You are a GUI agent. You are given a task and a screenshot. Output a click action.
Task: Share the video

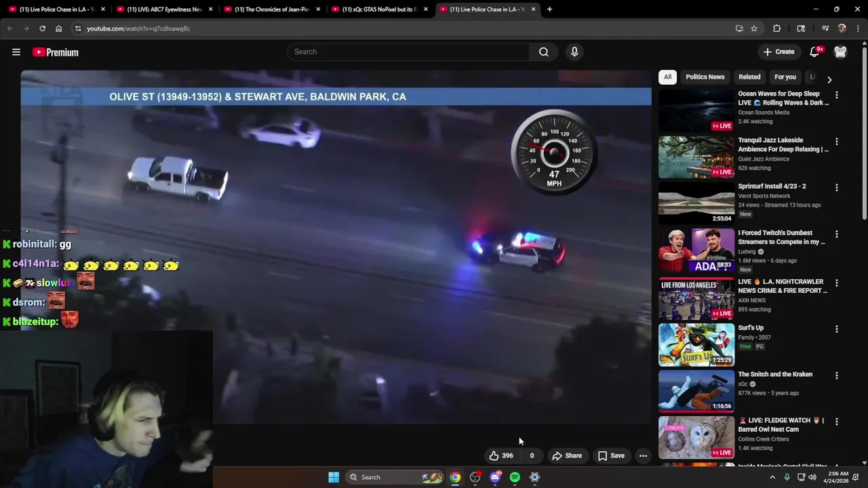(x=567, y=455)
